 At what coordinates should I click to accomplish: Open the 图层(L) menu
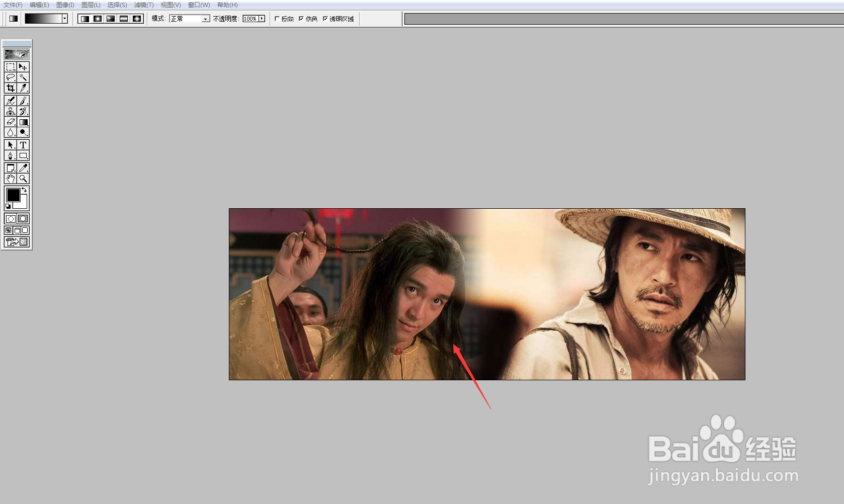(x=91, y=5)
